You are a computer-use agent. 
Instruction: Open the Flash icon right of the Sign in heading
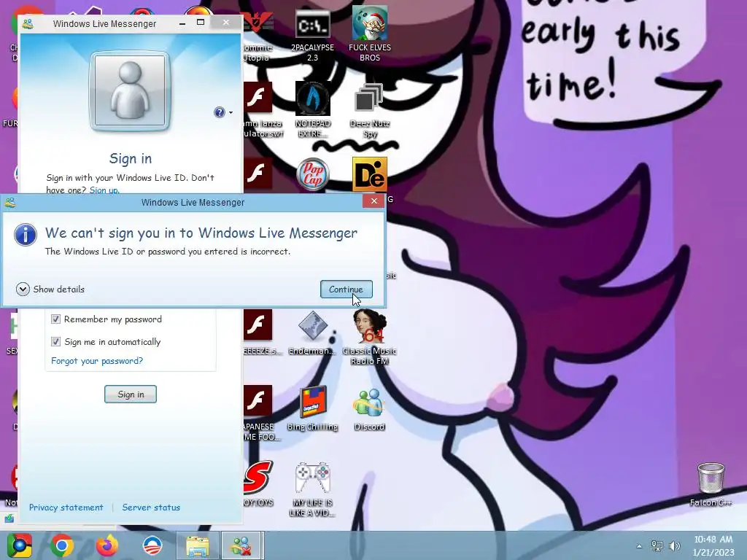coord(258,174)
